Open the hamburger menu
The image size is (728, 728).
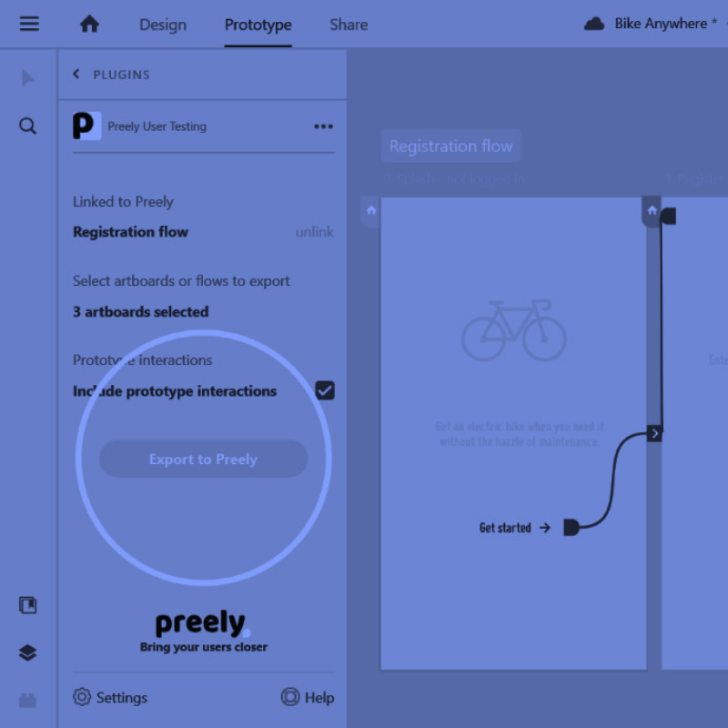[x=29, y=24]
